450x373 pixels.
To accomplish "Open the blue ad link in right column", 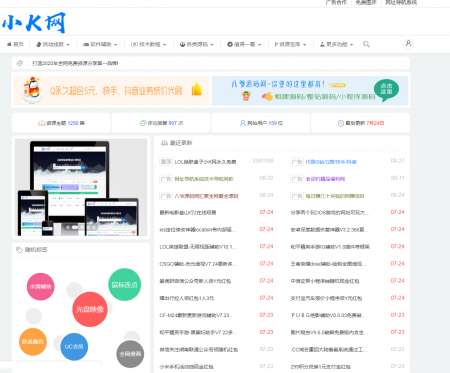I will (x=331, y=162).
